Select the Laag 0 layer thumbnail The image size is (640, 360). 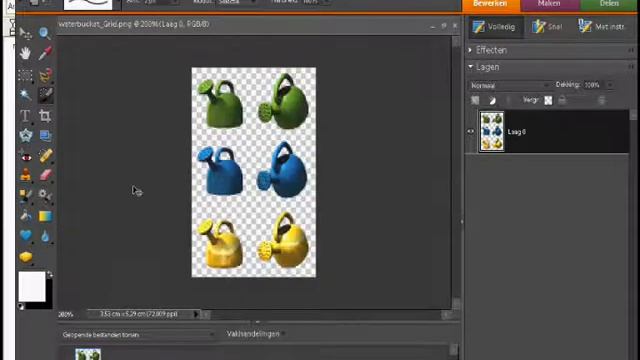click(492, 131)
